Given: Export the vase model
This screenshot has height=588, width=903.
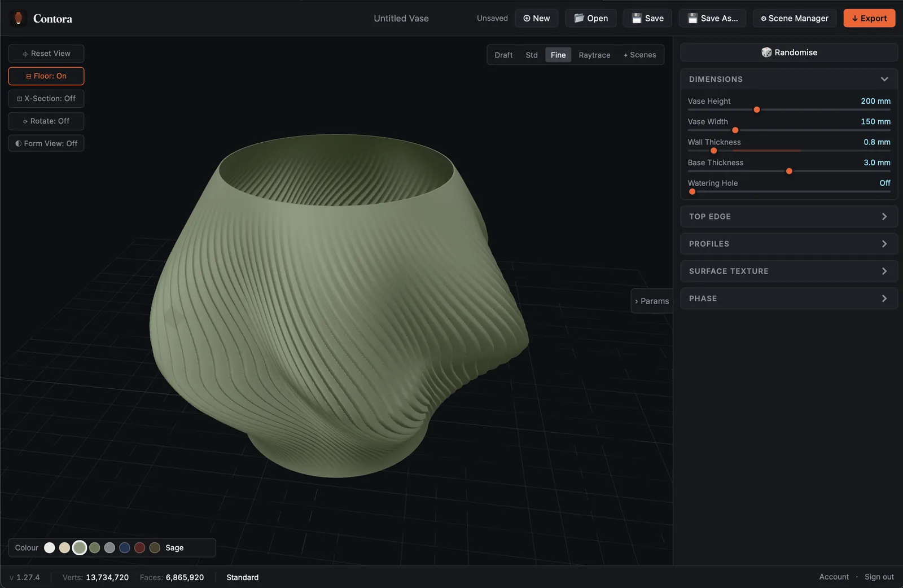Looking at the screenshot, I should pos(869,18).
